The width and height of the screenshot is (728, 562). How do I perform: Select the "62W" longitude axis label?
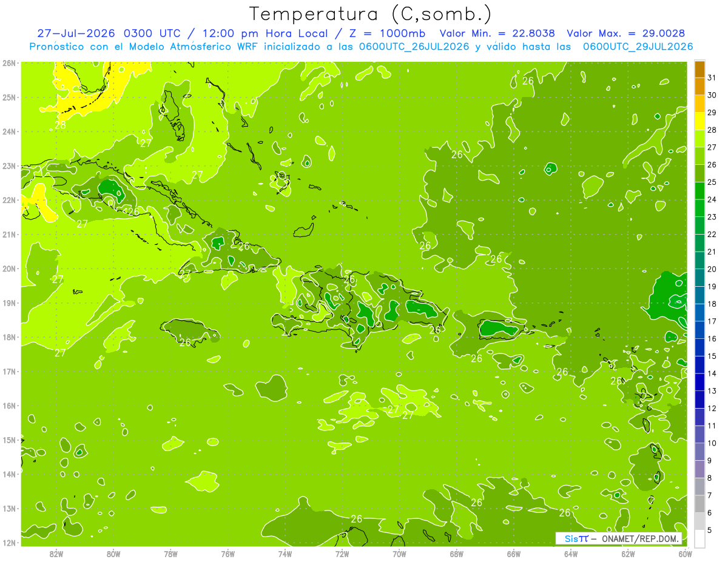click(628, 554)
